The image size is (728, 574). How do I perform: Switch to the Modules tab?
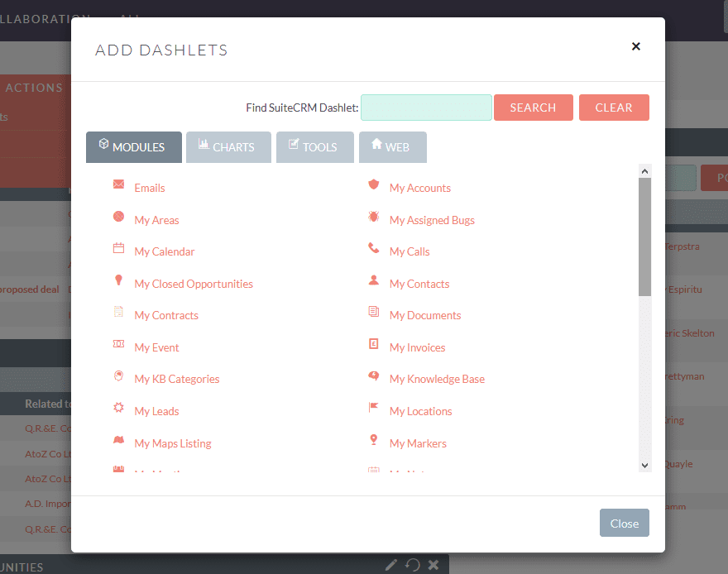click(x=134, y=147)
